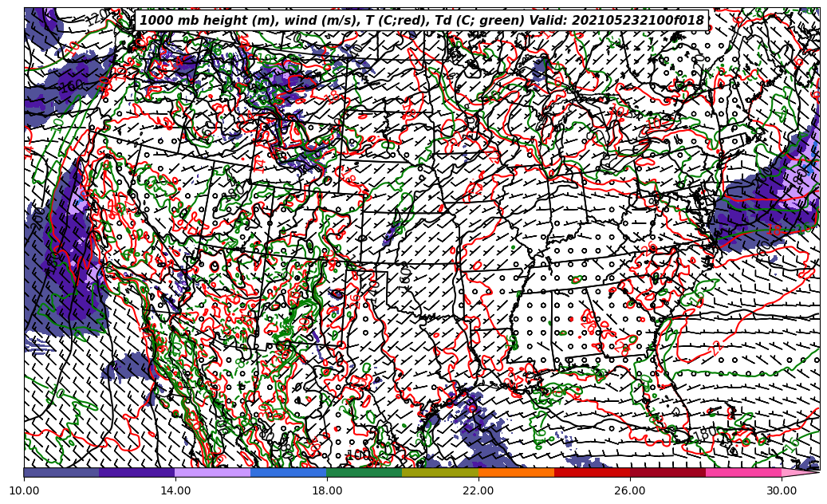This screenshot has height=504, width=827.
Task: Click the 10.00 colorbar tick label
Action: [24, 490]
